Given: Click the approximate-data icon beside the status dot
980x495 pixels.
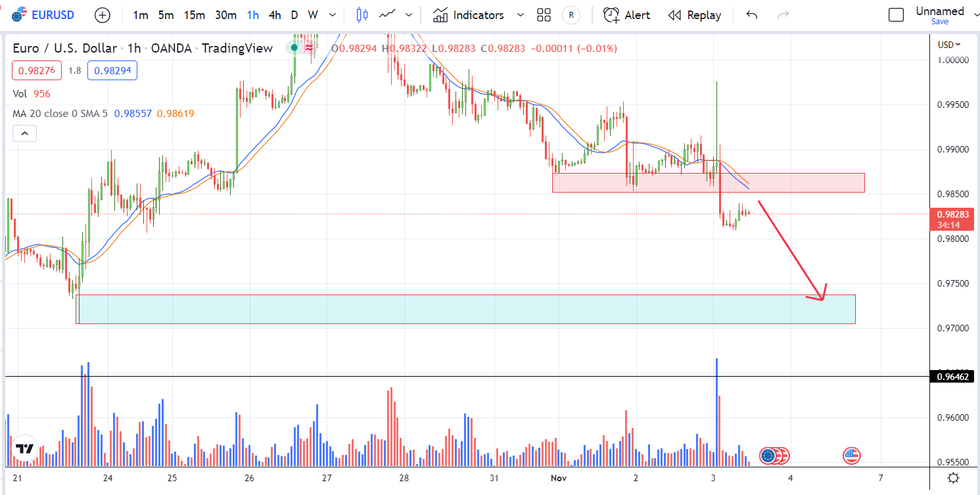Looking at the screenshot, I should coord(308,48).
